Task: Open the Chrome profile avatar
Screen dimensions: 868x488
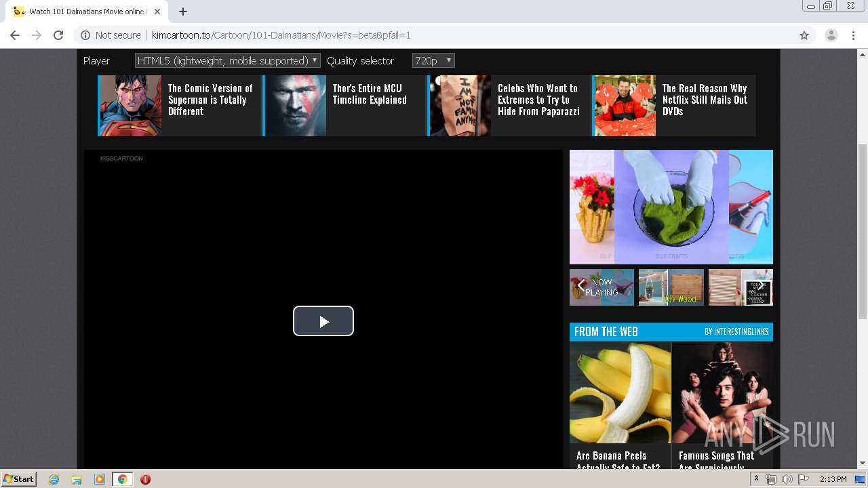Action: tap(831, 35)
